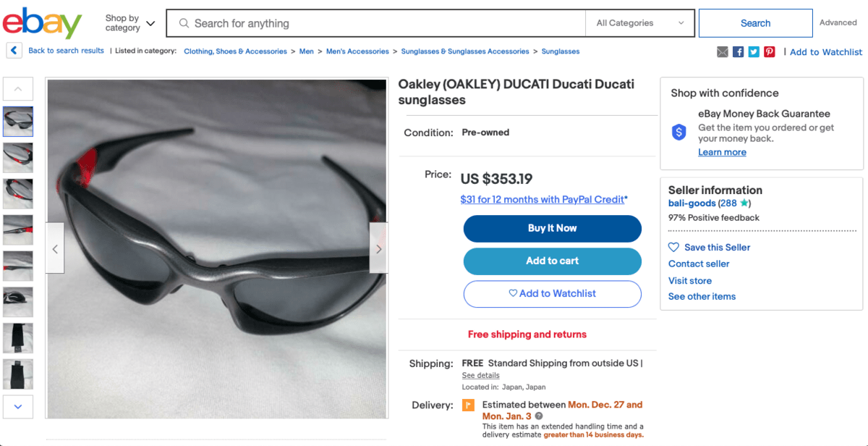Select the second product thumbnail
Screen dimensions: 868x446
pyautogui.click(x=18, y=158)
